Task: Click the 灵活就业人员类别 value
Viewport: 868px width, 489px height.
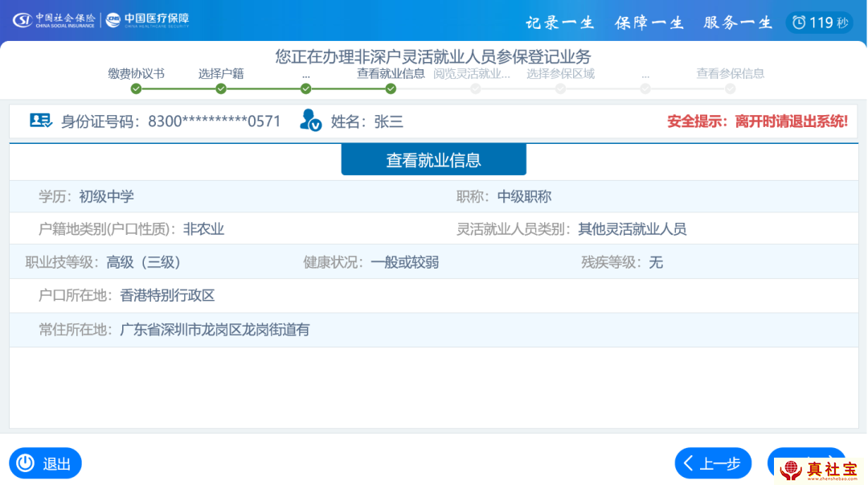Action: coord(632,229)
